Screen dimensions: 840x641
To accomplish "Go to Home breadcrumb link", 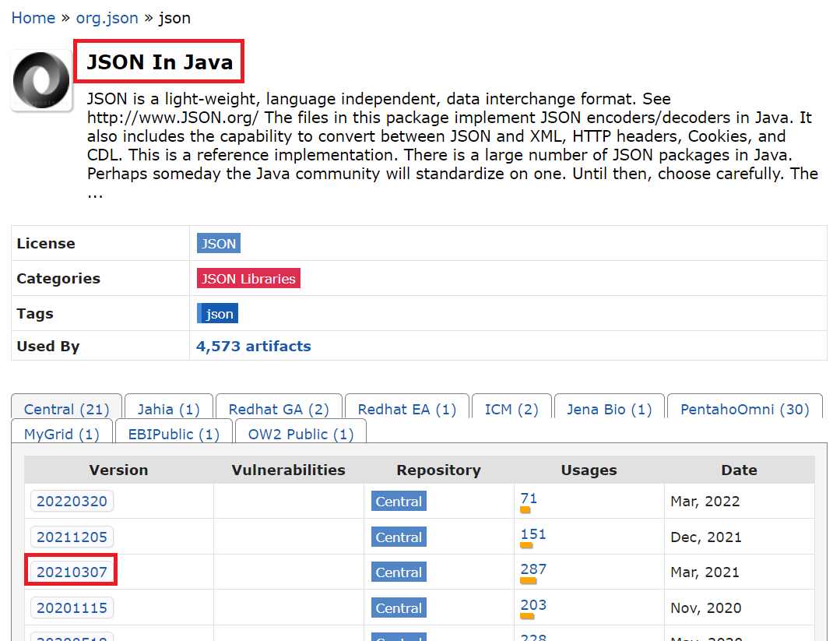I will 33,18.
